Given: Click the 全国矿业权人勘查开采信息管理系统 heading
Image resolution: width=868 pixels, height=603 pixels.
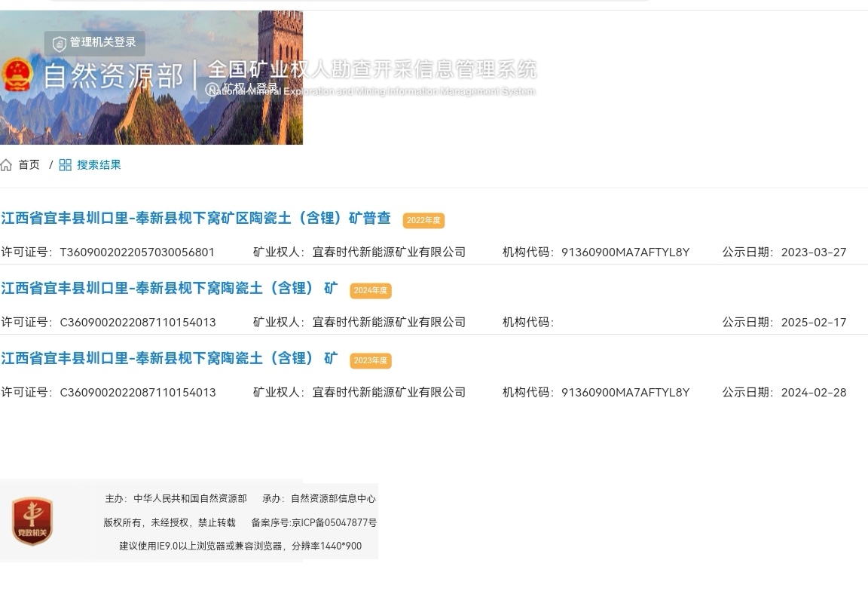Looking at the screenshot, I should (x=372, y=70).
